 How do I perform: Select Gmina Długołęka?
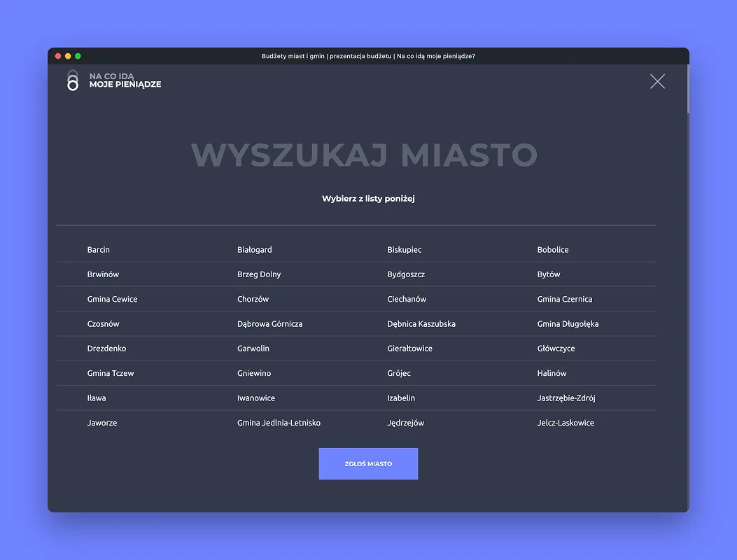(x=568, y=323)
